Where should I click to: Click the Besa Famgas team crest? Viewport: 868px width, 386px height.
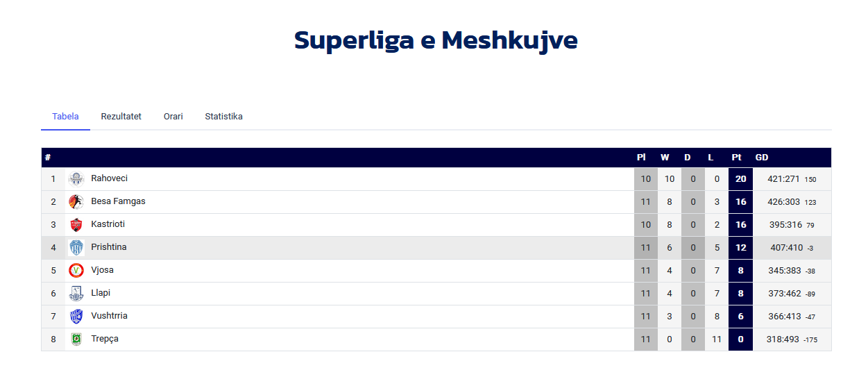76,202
